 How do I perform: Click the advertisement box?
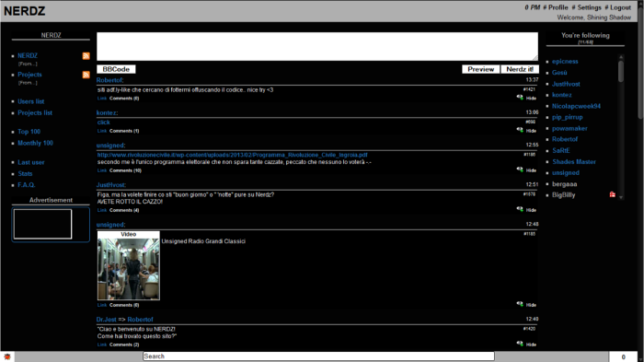(42, 224)
